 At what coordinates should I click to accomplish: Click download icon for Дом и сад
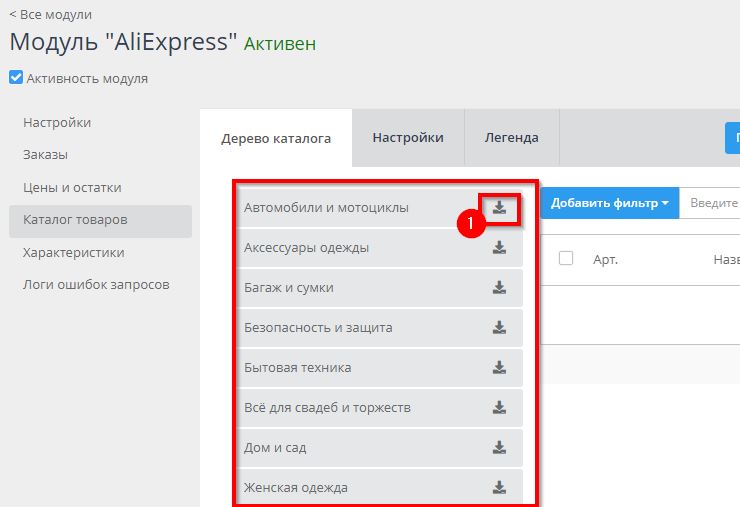tap(499, 448)
